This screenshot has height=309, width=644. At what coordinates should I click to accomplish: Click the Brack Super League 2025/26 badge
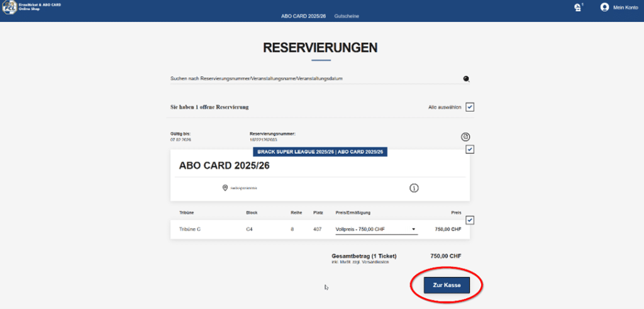tap(321, 152)
